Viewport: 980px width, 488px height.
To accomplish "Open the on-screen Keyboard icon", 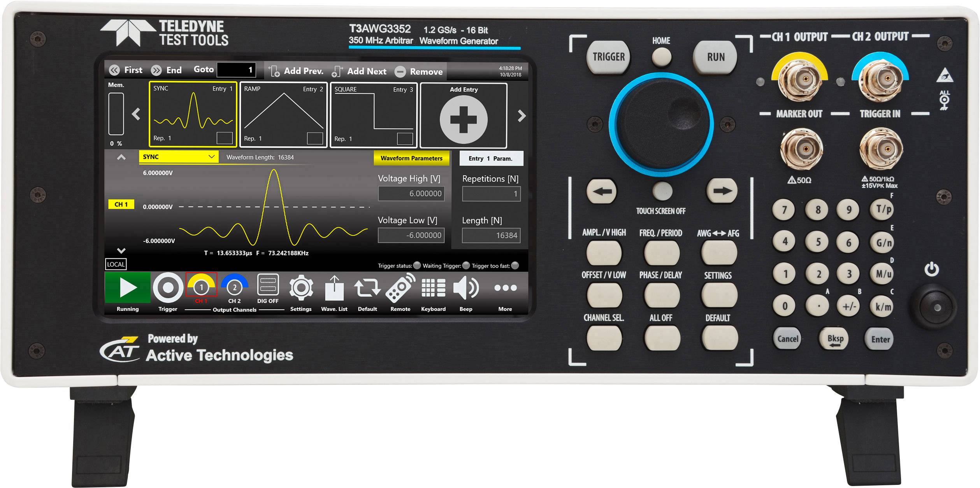I will (x=434, y=289).
